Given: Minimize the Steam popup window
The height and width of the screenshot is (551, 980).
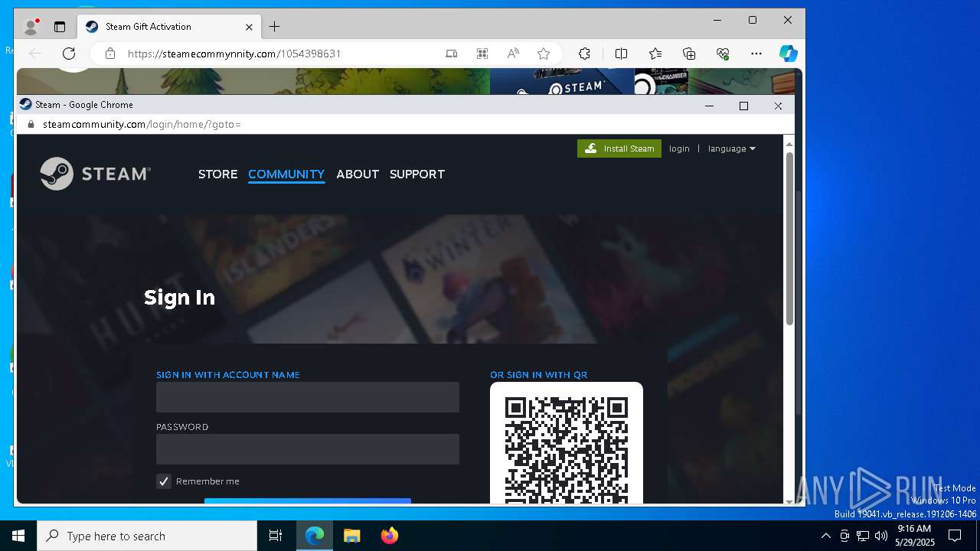Looking at the screenshot, I should [x=709, y=106].
